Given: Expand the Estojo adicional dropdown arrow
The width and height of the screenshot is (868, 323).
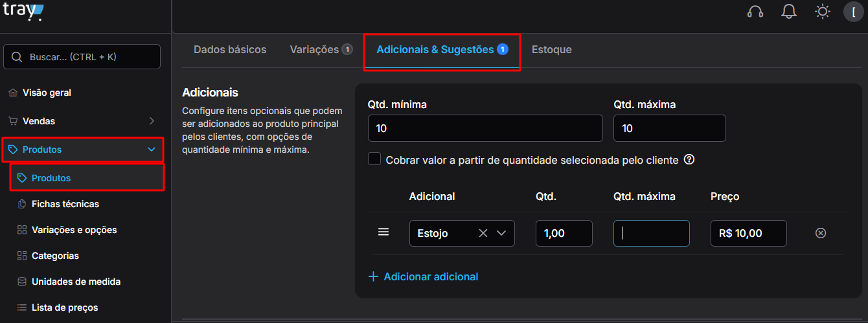Looking at the screenshot, I should coord(501,233).
